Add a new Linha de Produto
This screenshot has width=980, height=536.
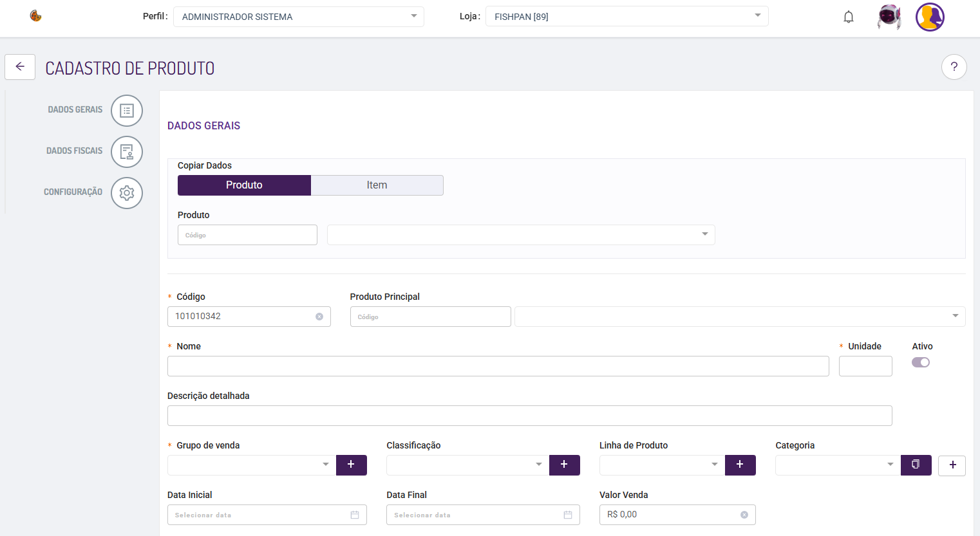(740, 465)
